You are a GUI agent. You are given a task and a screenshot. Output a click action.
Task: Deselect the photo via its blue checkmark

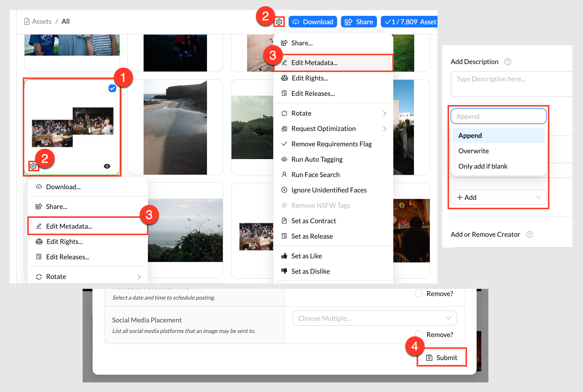pos(112,88)
